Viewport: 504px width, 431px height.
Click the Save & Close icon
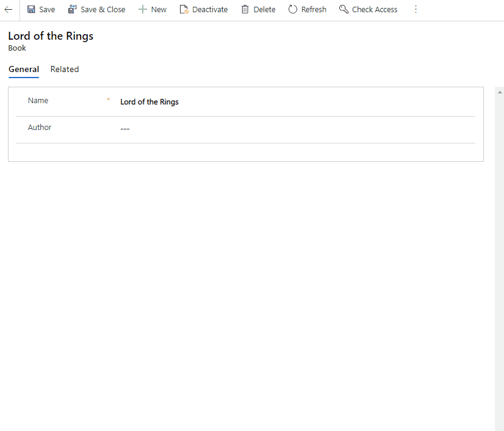(x=73, y=9)
